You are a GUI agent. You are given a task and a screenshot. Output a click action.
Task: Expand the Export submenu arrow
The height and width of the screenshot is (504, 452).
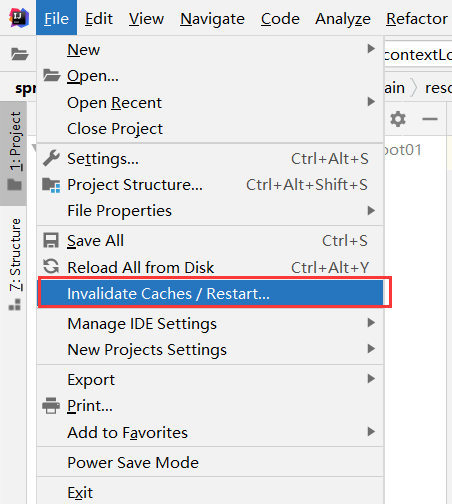point(371,379)
